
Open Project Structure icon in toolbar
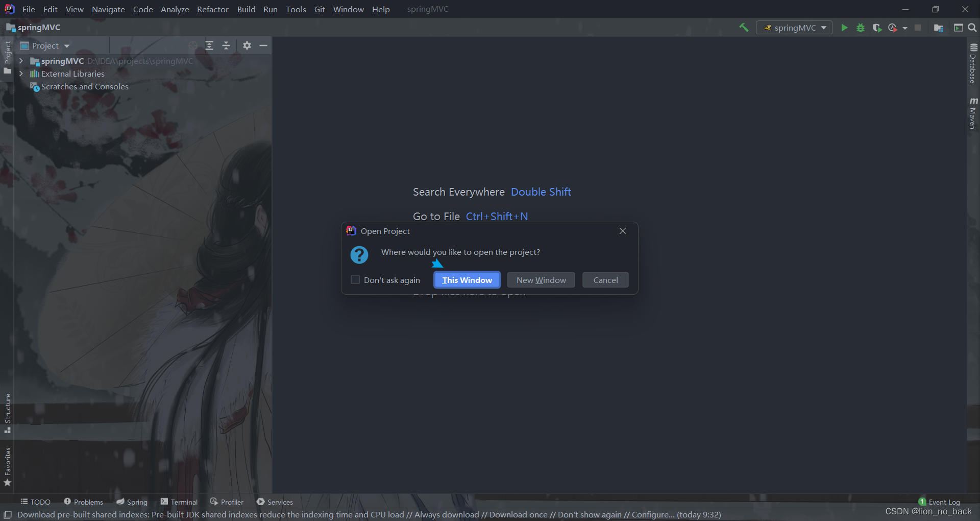938,28
